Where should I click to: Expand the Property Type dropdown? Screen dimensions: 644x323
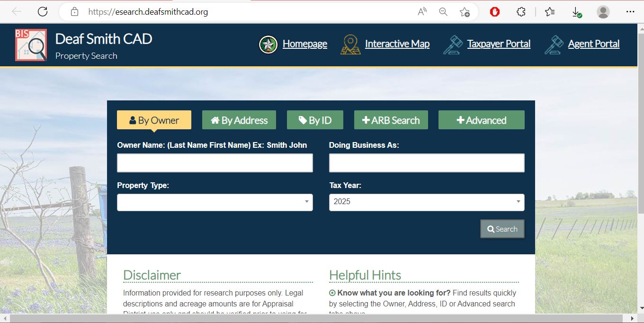(215, 202)
